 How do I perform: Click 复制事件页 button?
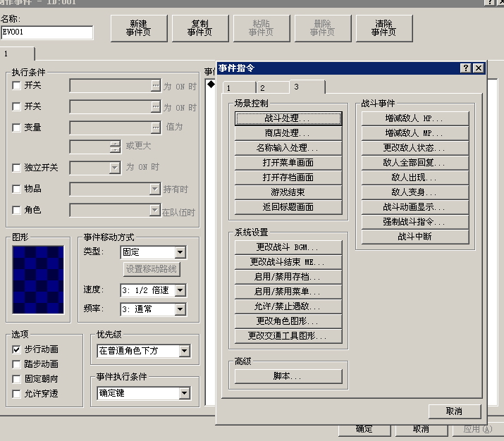click(x=200, y=28)
